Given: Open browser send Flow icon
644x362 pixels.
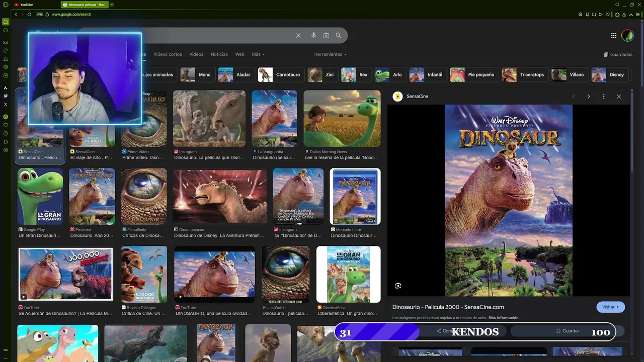Looking at the screenshot, I should 601,15.
